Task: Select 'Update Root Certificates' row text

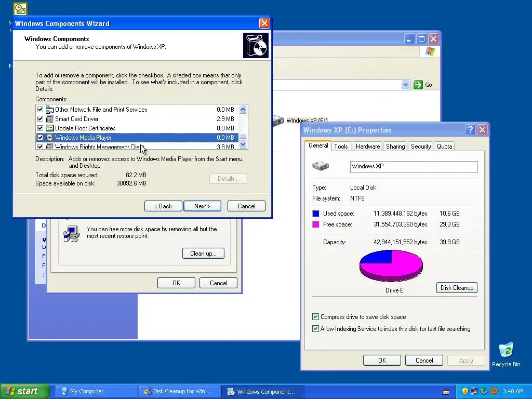Action: [85, 128]
